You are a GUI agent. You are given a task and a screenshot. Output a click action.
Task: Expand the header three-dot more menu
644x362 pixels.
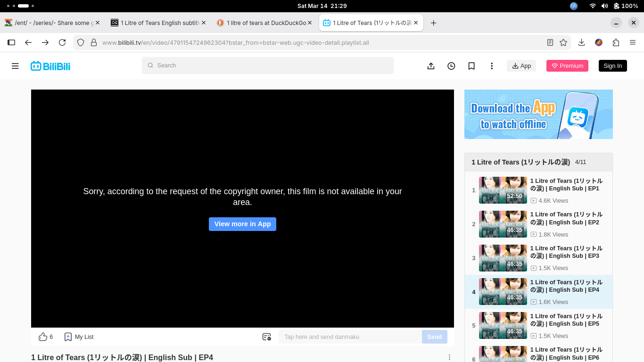pyautogui.click(x=492, y=66)
